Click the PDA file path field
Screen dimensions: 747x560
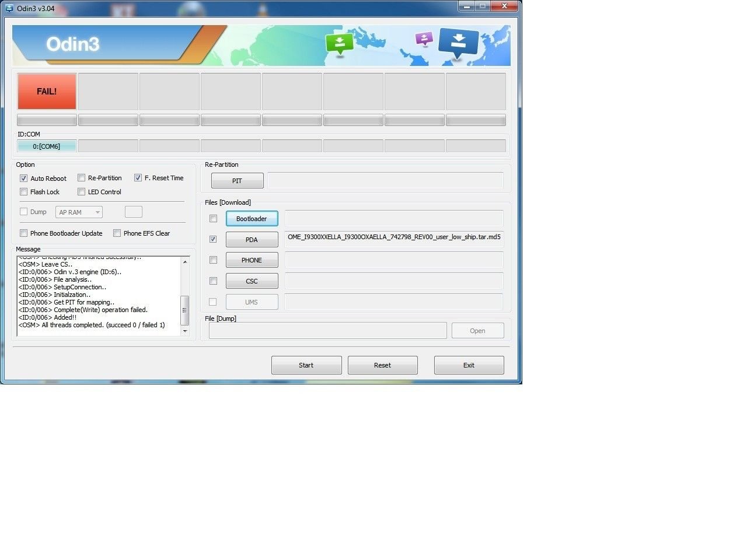[394, 239]
